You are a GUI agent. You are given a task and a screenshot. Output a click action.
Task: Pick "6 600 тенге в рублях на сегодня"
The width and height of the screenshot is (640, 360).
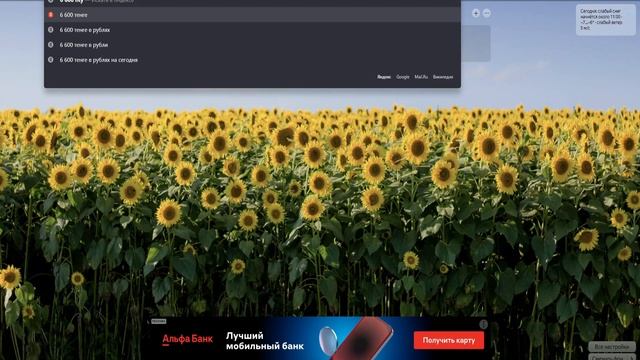pos(252,60)
